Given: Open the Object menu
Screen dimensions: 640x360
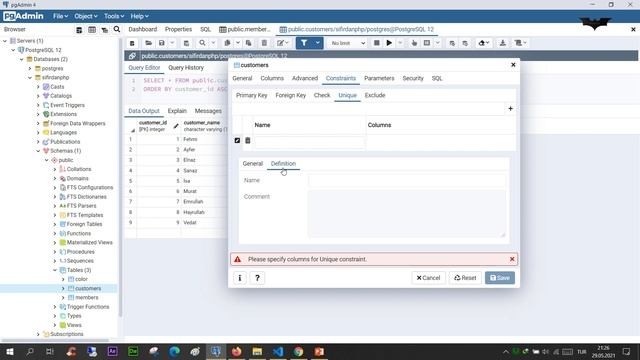Looking at the screenshot, I should (86, 16).
